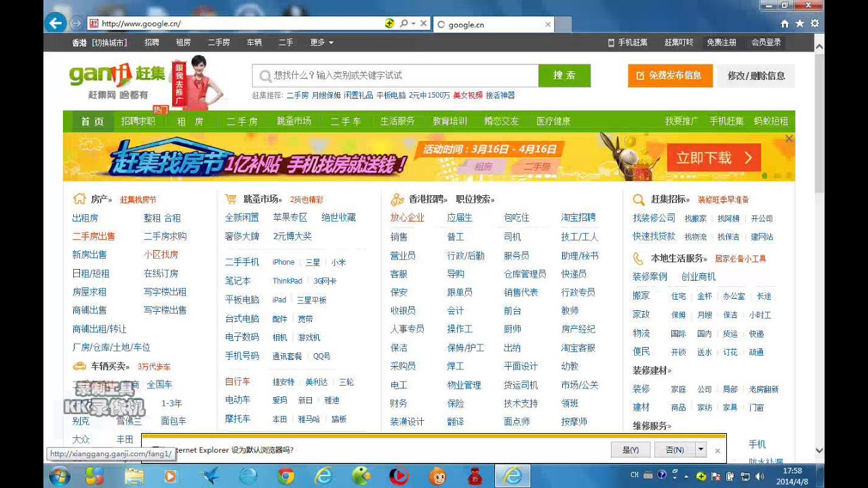Select 招聘求职 in green nav bar
This screenshot has width=868, height=488.
click(138, 121)
